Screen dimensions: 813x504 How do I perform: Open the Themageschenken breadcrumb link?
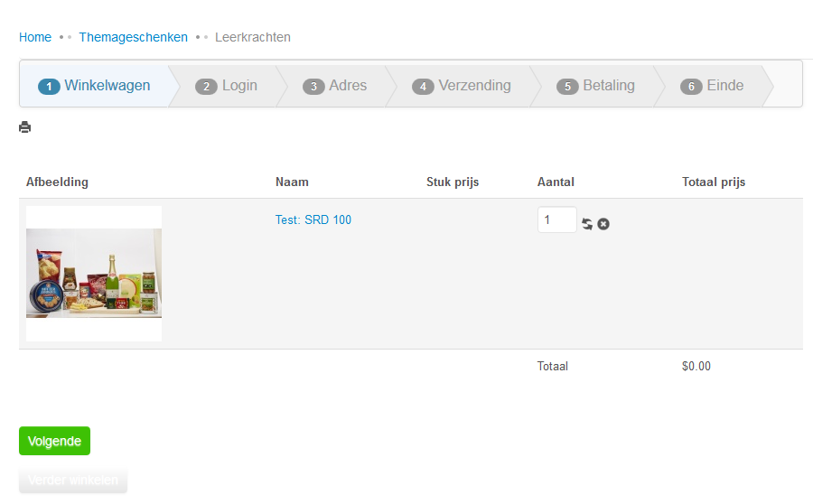[x=134, y=37]
